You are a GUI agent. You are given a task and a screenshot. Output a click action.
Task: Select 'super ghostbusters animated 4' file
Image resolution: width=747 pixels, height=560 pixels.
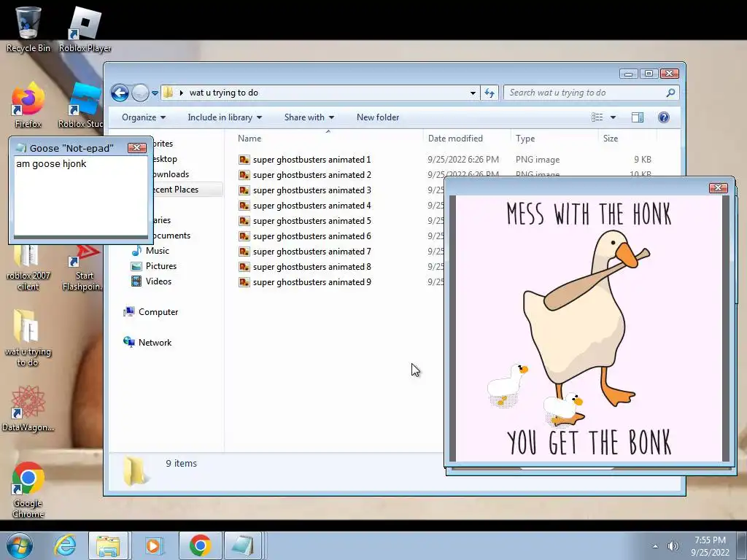(x=311, y=205)
